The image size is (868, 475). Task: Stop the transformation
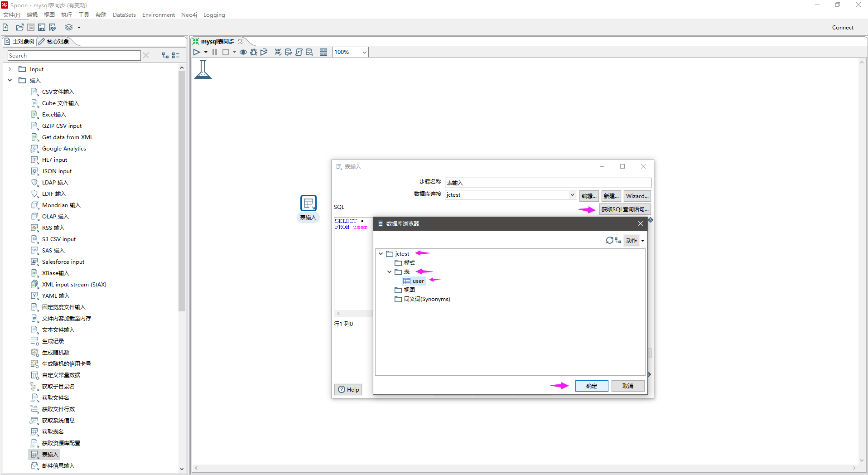coord(226,52)
